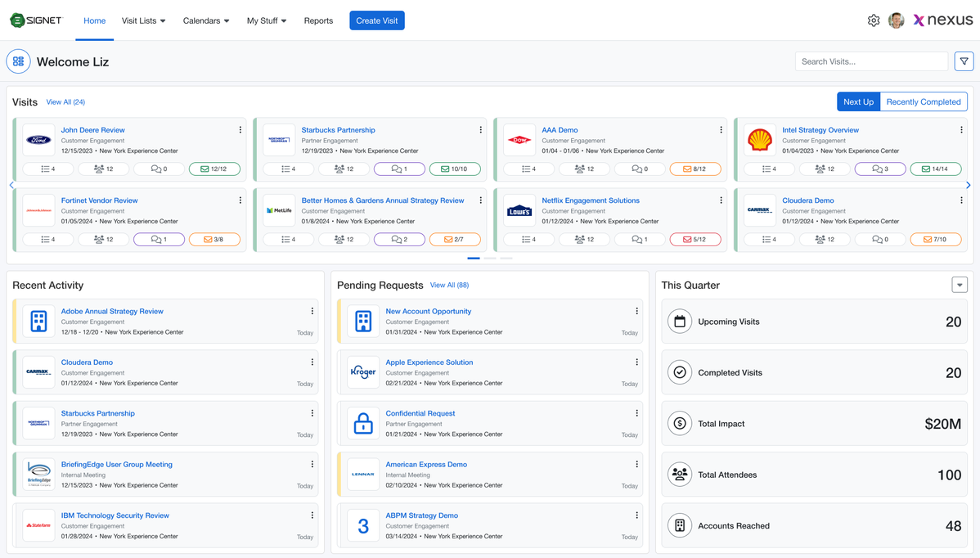Open the Starbucks Partnership card kebab menu in Visits
This screenshot has height=558, width=980.
(x=481, y=130)
